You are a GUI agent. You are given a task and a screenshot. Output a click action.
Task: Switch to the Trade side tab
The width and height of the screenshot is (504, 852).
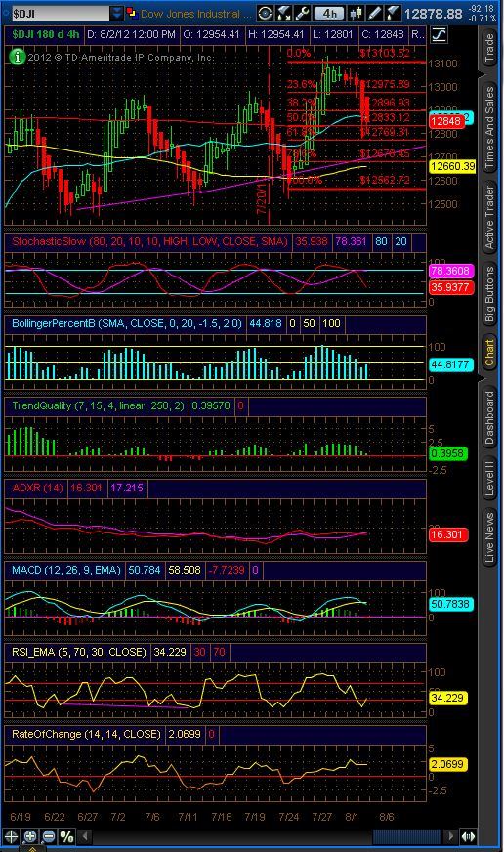(x=489, y=47)
